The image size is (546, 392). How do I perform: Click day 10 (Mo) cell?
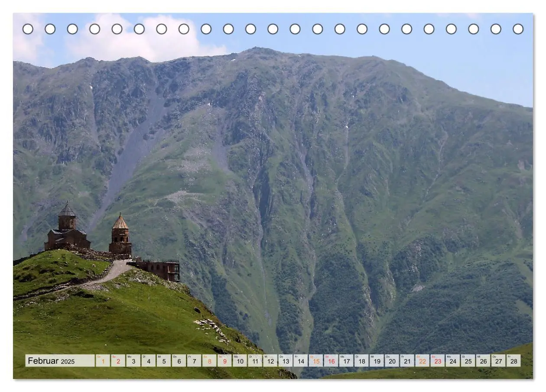pos(240,361)
